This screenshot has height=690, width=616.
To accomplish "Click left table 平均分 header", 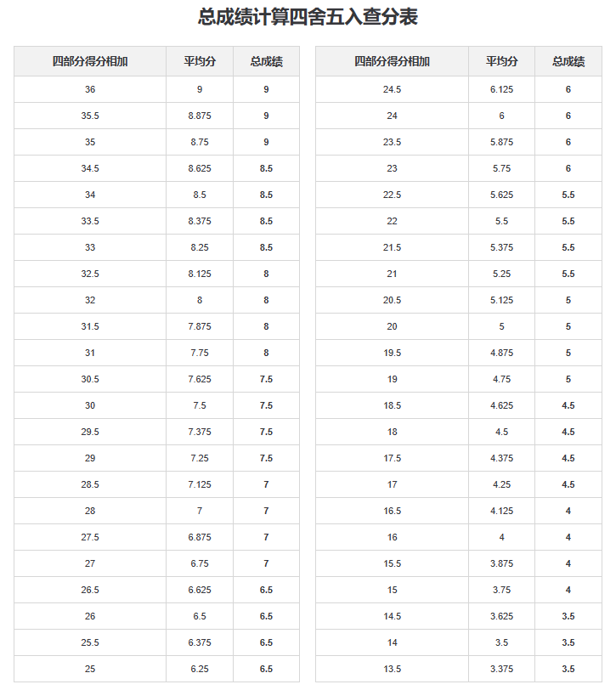I will (200, 61).
